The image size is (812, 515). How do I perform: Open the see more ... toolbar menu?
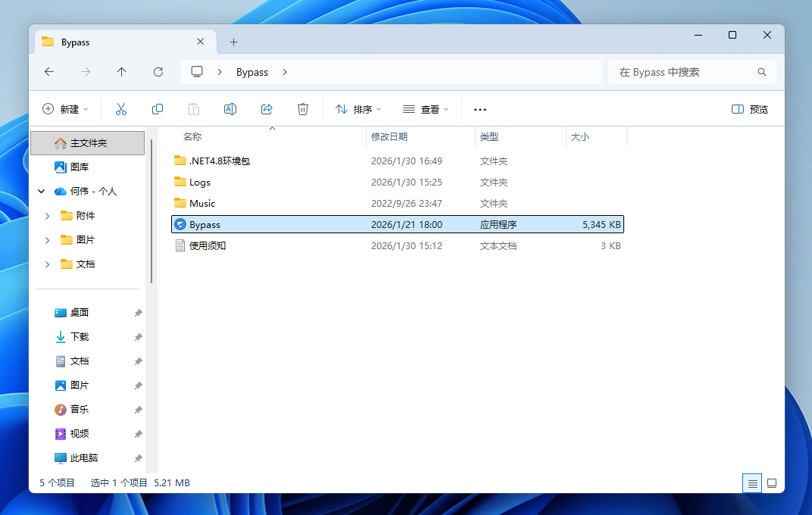(479, 109)
